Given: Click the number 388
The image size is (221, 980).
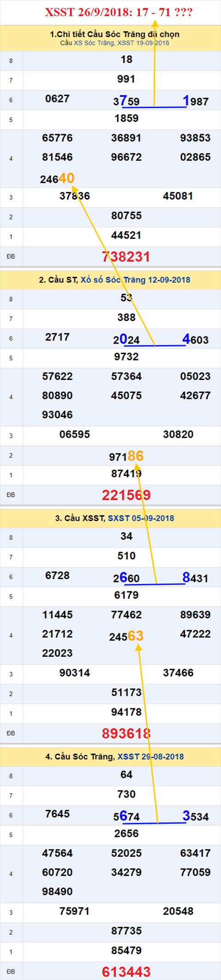Looking at the screenshot, I should [126, 317].
